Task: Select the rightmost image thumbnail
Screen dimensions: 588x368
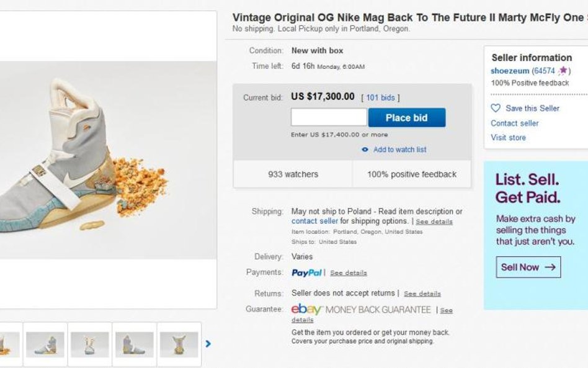Action: 179,344
